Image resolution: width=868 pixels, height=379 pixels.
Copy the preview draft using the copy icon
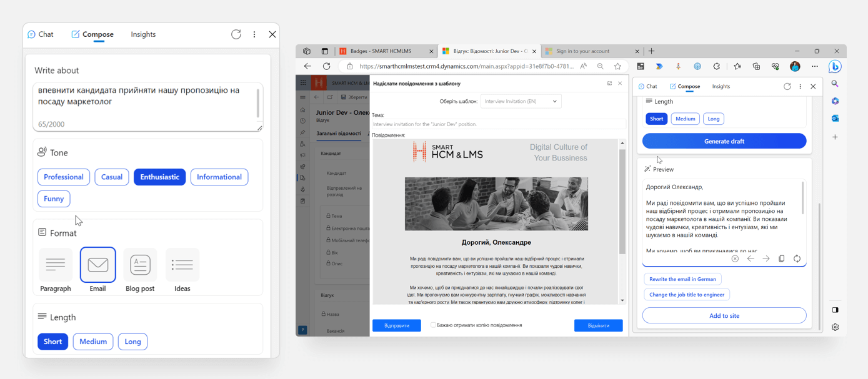[x=781, y=258]
